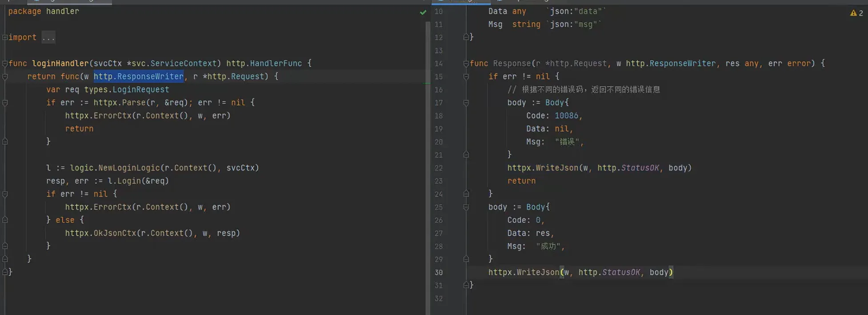Click the HandlerFunc return type
This screenshot has width=868, height=315.
point(276,64)
